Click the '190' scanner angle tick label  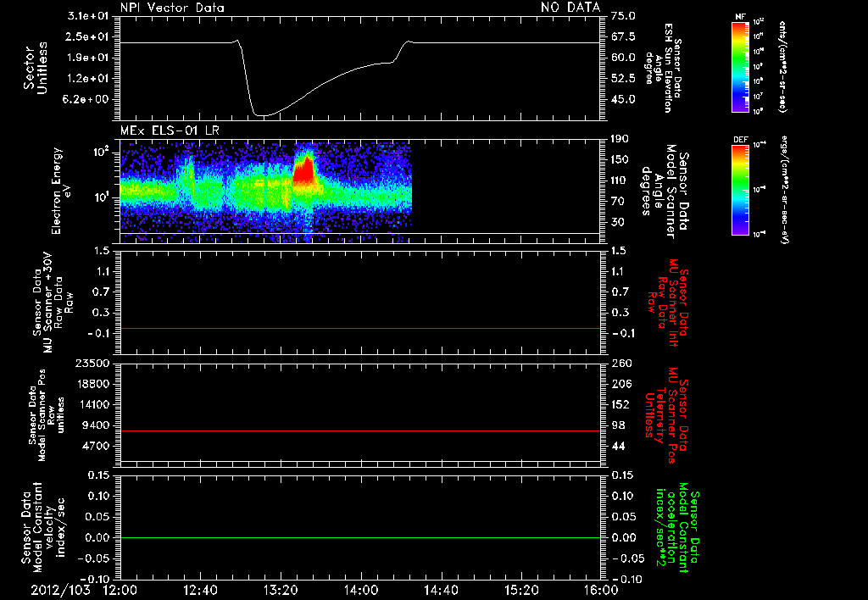pos(620,139)
